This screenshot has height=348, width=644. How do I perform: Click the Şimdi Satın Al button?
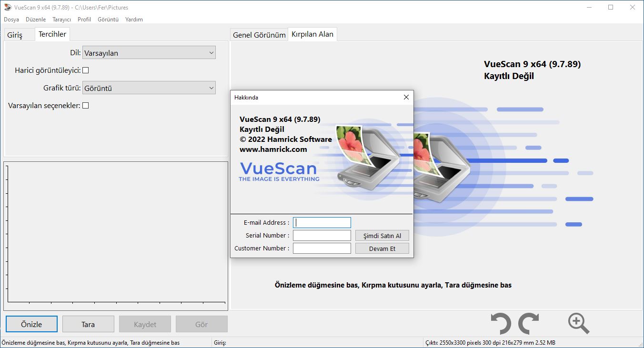click(x=382, y=236)
